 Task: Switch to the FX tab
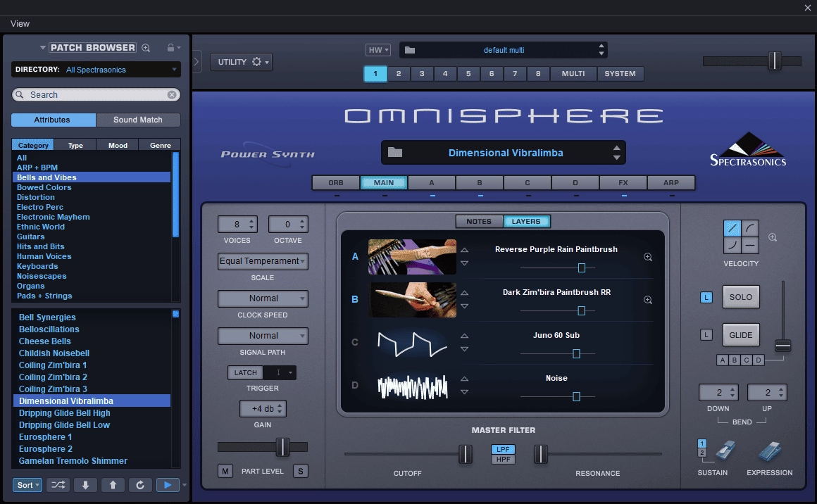623,183
